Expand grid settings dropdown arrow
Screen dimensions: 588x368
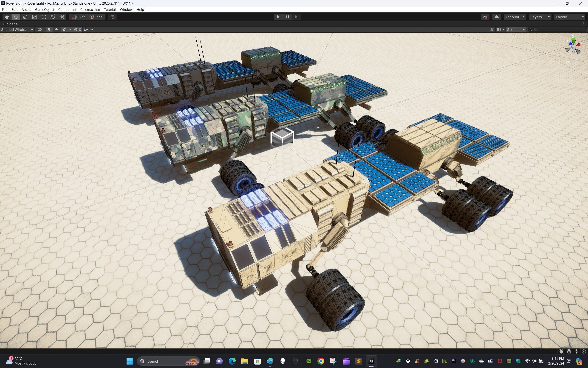click(92, 29)
